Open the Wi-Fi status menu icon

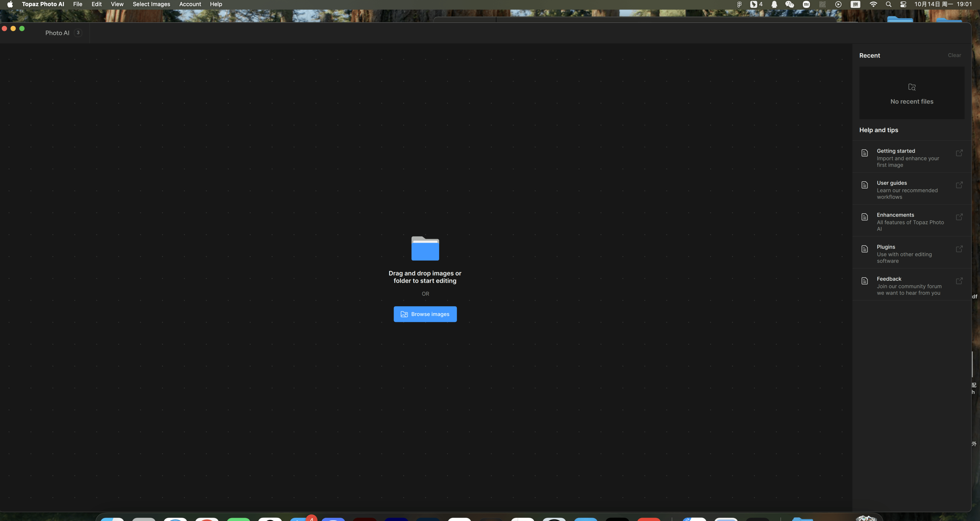tap(873, 4)
